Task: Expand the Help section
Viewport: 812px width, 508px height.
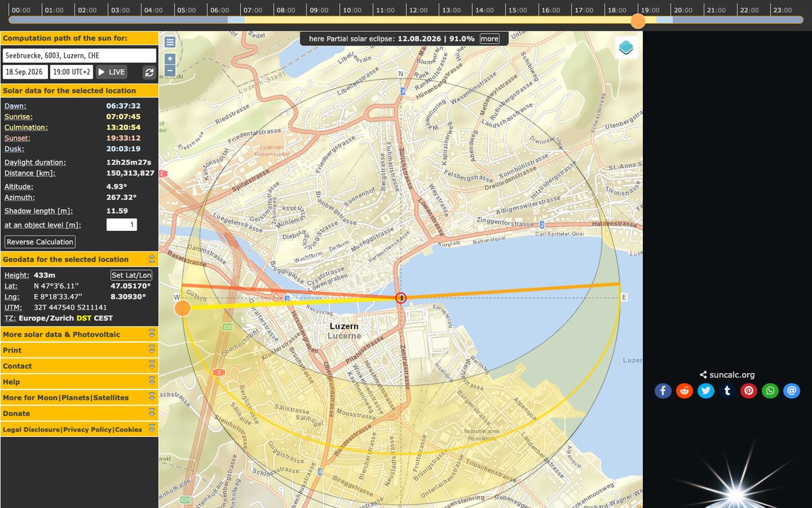Action: point(79,382)
